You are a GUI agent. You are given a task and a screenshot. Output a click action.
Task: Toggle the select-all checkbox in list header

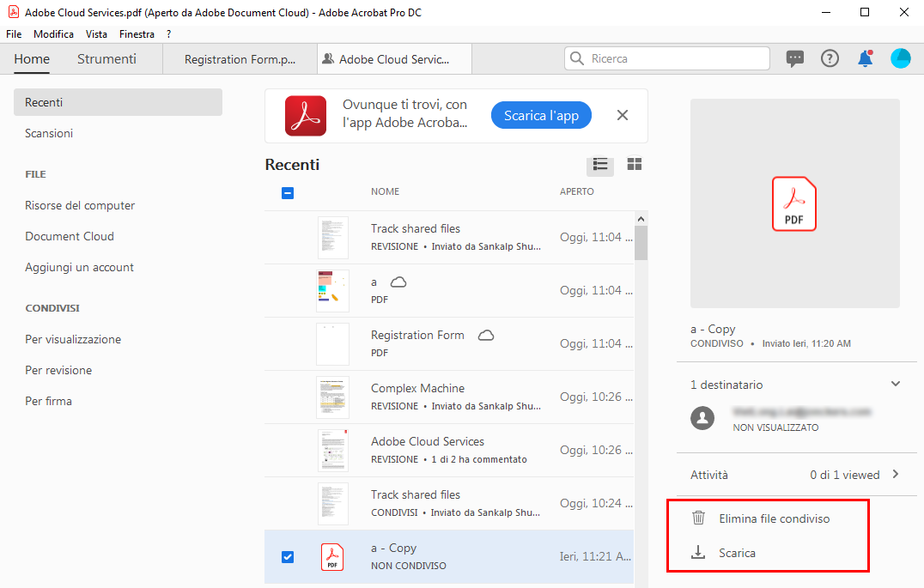pos(288,192)
